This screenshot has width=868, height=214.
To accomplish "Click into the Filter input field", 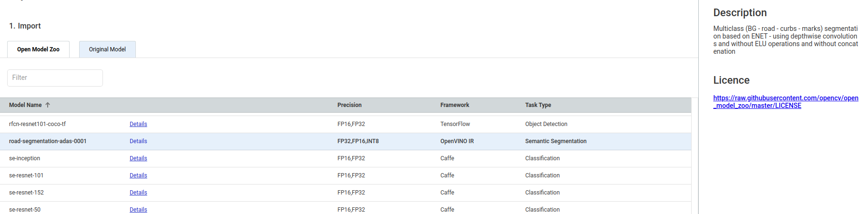I will (55, 78).
